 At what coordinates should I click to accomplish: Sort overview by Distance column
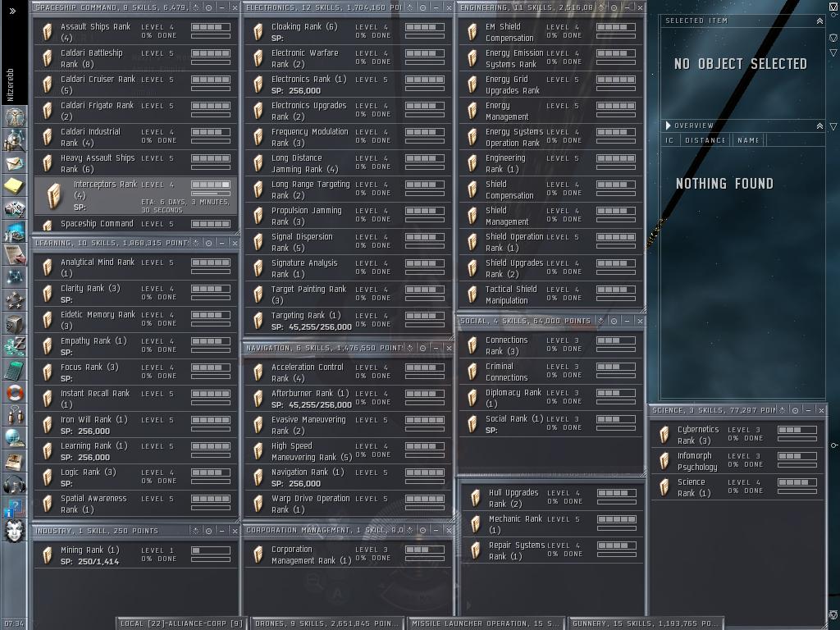[x=705, y=140]
